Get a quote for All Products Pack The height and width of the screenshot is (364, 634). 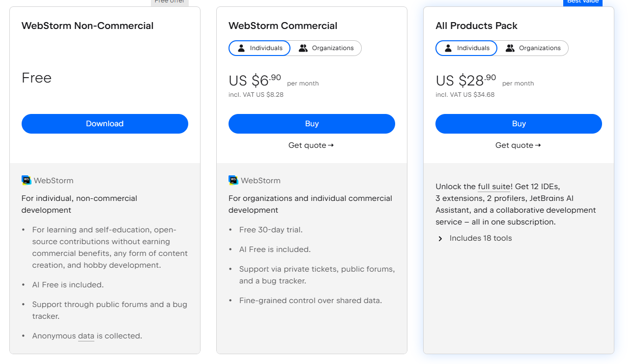(518, 145)
